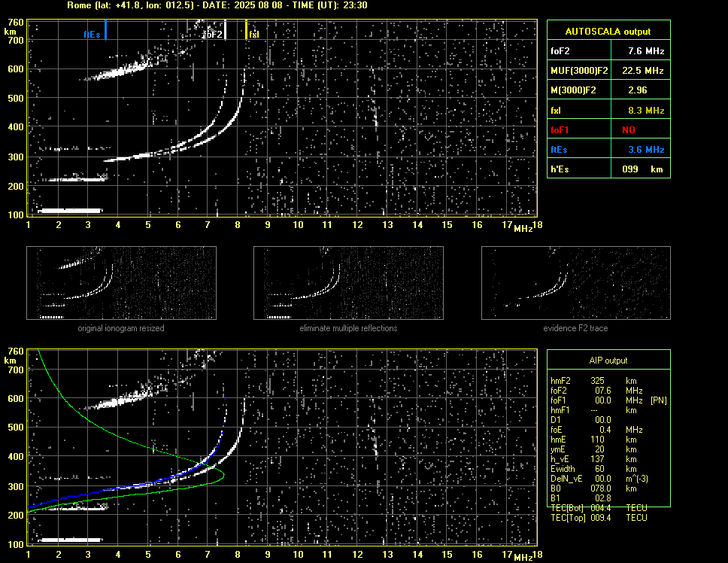Click the hmF2 row showing '325 km'

pos(596,381)
